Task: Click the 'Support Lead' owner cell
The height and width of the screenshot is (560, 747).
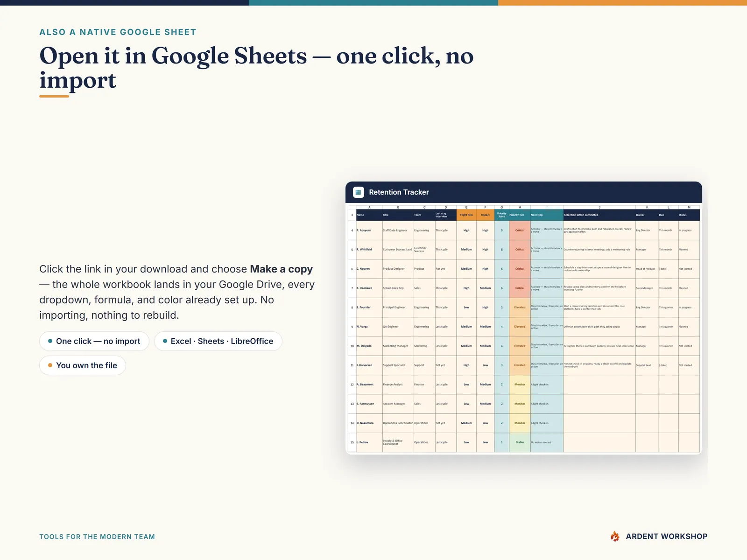Action: point(647,365)
